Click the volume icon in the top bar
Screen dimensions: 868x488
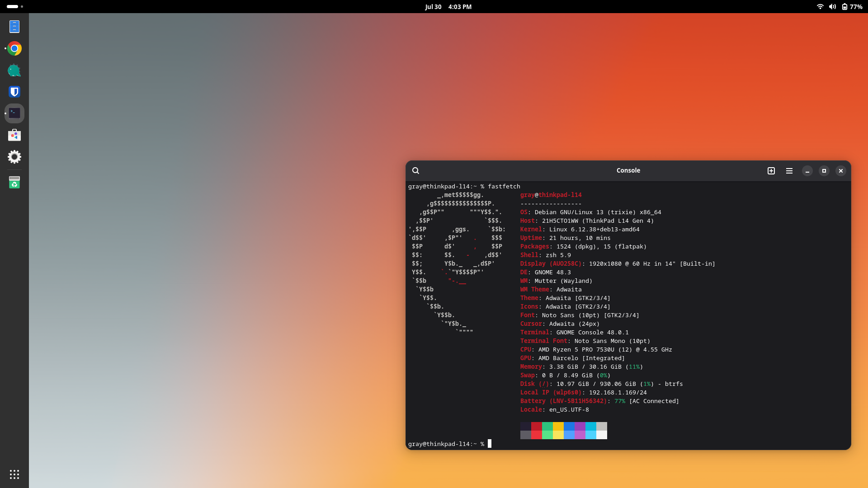(x=832, y=7)
